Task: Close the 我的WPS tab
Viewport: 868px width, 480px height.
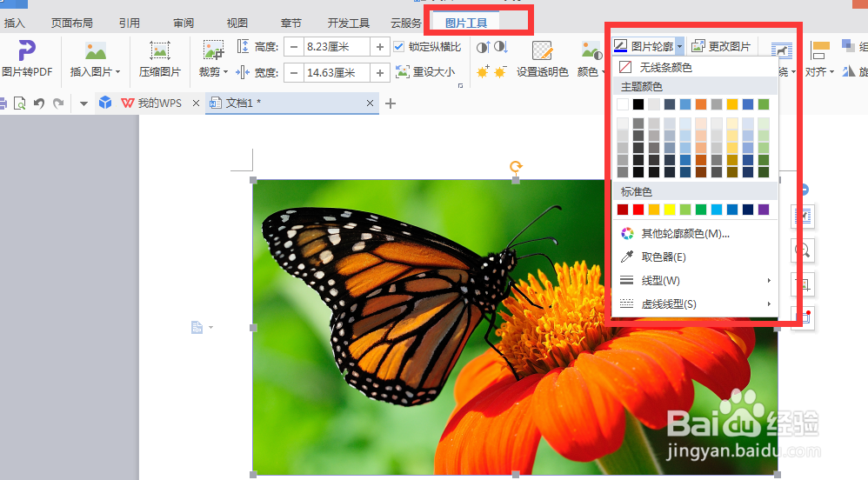Action: tap(196, 103)
